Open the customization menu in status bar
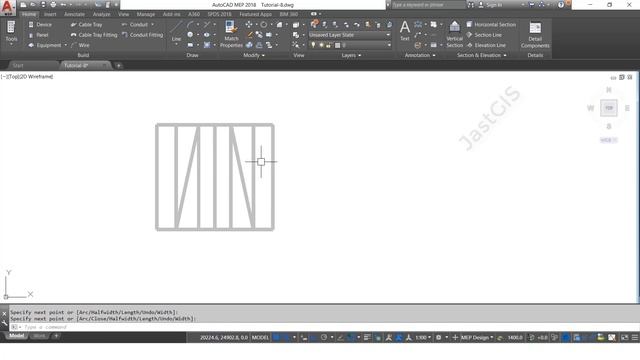 635,338
